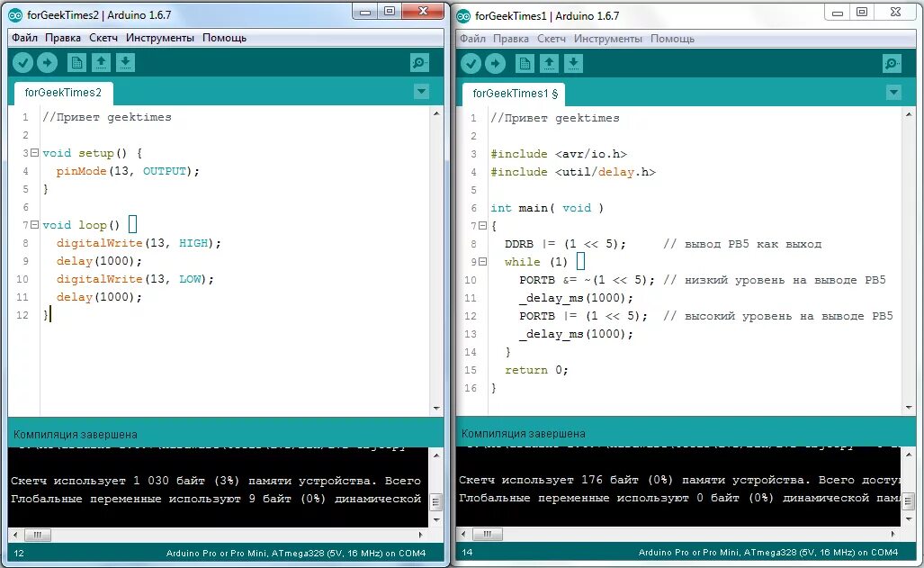Click the return 0; line

point(536,370)
